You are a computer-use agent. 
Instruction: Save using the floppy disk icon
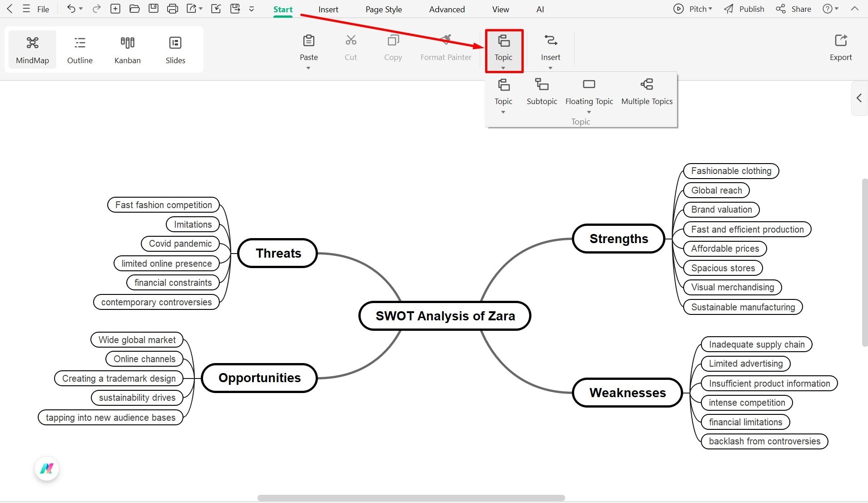[154, 9]
